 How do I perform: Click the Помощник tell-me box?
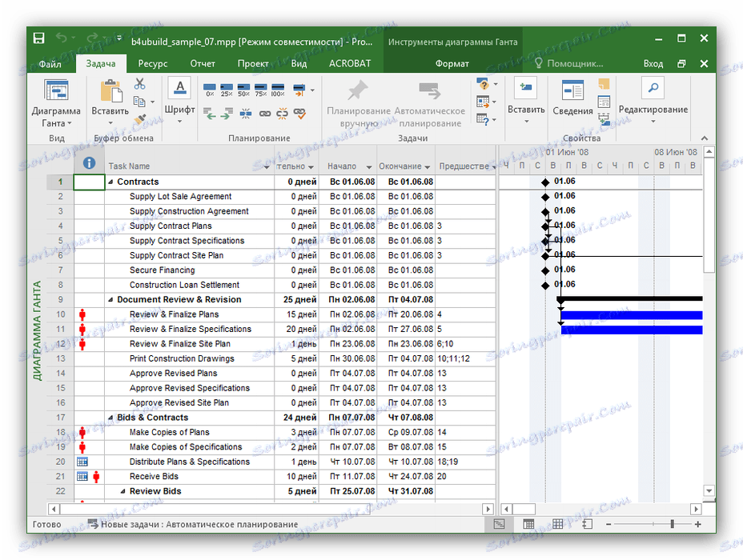568,64
